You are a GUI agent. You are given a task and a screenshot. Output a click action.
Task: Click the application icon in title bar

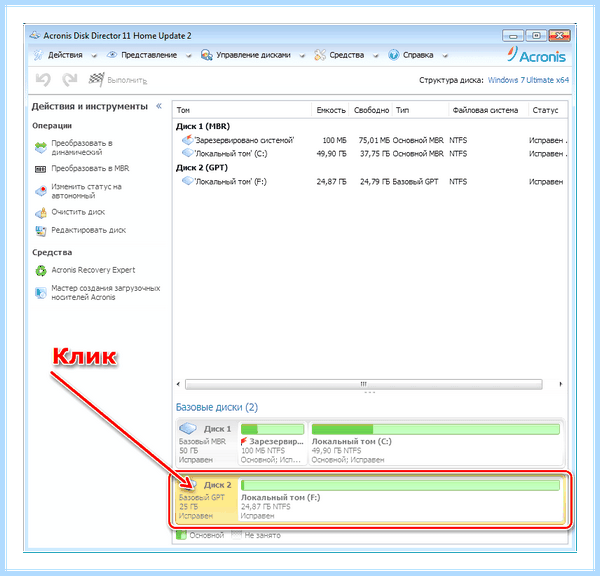click(35, 35)
